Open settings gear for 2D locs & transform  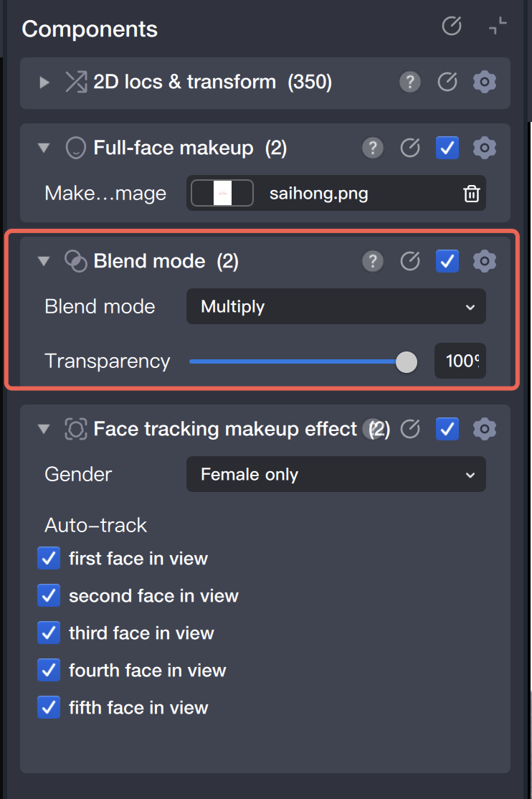pos(485,82)
